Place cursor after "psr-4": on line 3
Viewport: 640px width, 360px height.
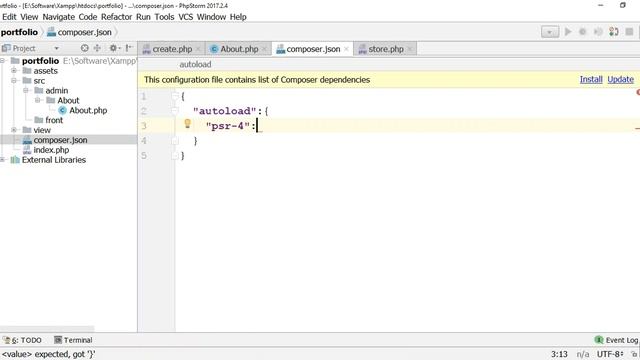point(257,126)
